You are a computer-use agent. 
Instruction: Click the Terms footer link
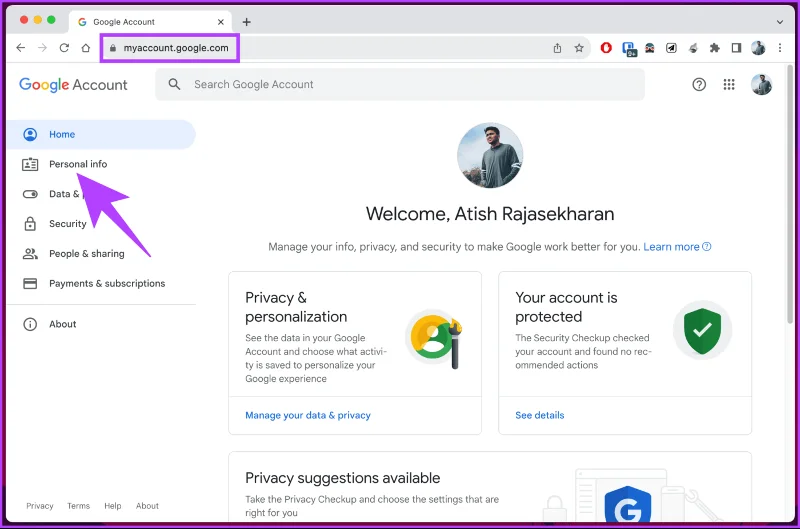(79, 506)
